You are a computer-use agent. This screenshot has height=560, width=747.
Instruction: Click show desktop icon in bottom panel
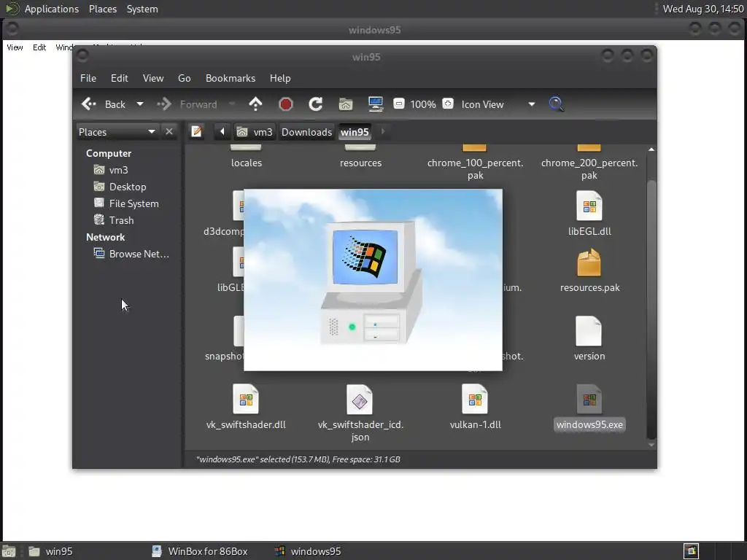coord(9,551)
